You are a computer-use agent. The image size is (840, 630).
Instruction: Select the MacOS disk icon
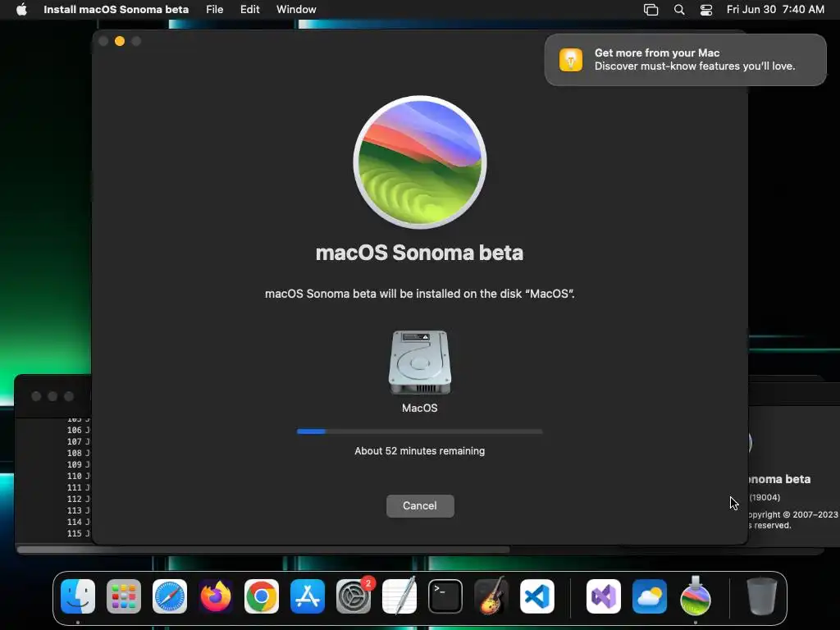(420, 362)
